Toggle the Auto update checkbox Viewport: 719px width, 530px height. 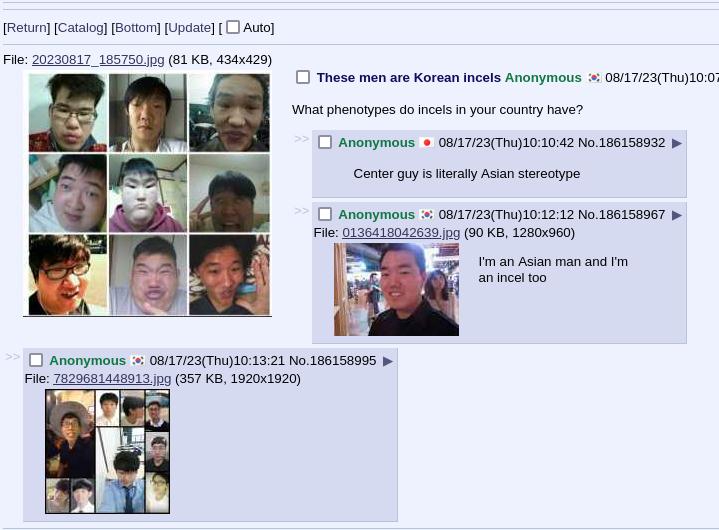pos(233,27)
